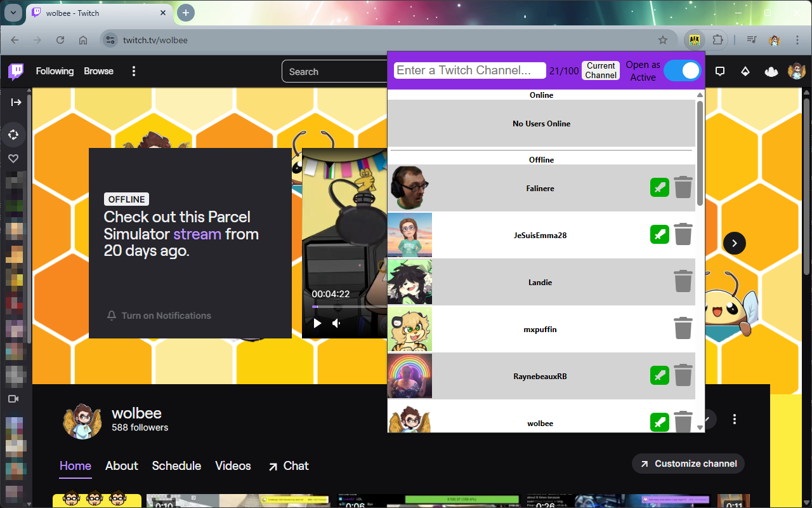812x508 pixels.
Task: Open the Twitch user avatar menu
Action: point(797,71)
